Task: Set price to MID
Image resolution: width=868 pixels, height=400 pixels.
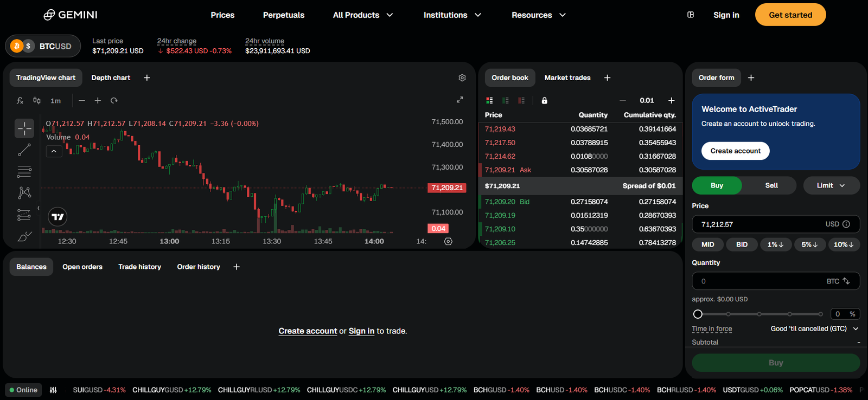Action: click(708, 244)
